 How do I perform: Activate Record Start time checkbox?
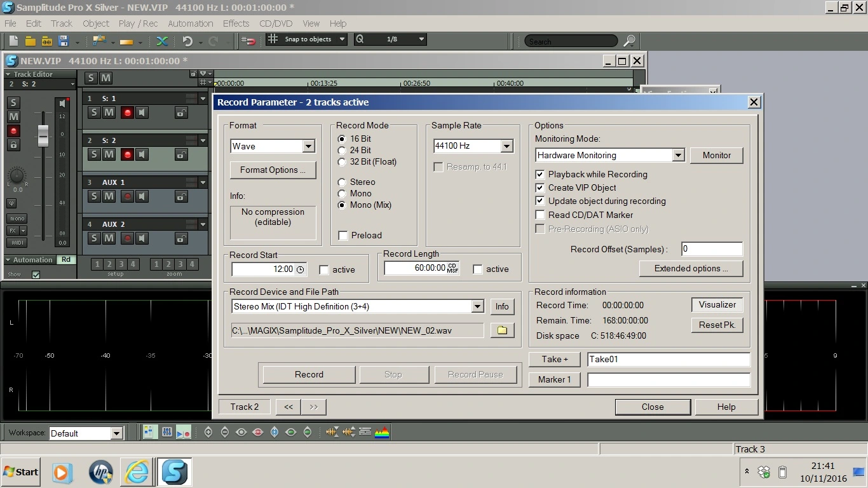pos(324,269)
